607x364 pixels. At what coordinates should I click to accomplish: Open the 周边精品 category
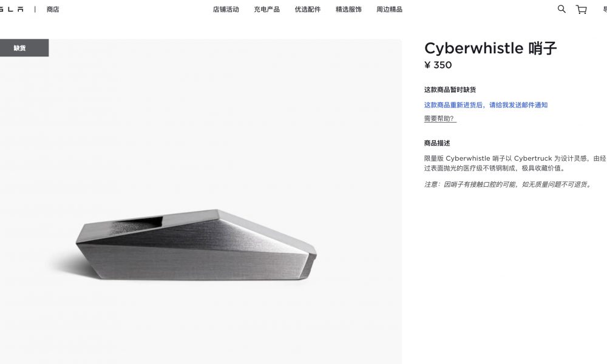point(389,9)
